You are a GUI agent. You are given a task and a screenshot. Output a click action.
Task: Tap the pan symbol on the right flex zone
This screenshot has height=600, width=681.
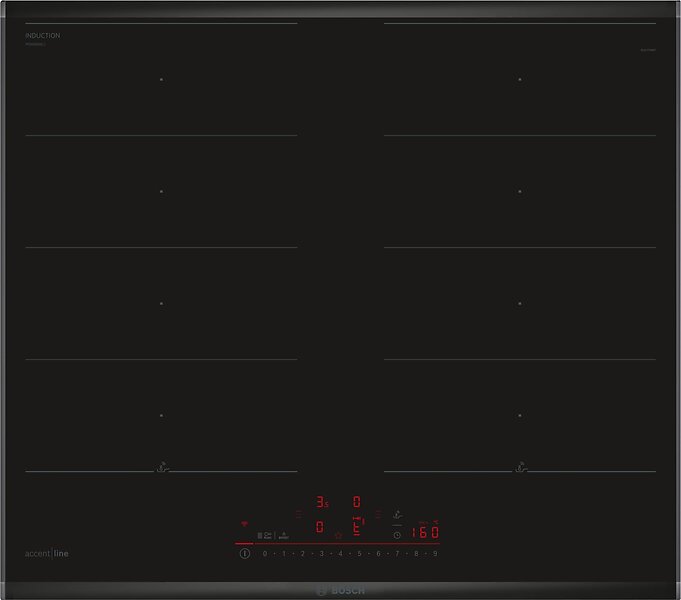click(519, 466)
